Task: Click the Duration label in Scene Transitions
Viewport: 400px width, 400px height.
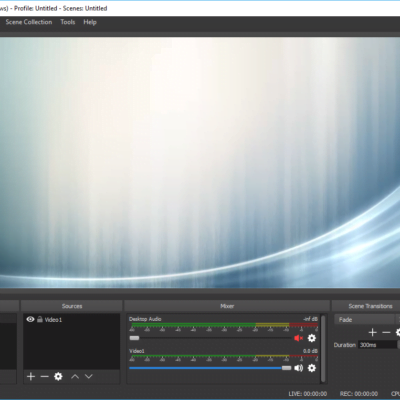Action: pyautogui.click(x=345, y=345)
